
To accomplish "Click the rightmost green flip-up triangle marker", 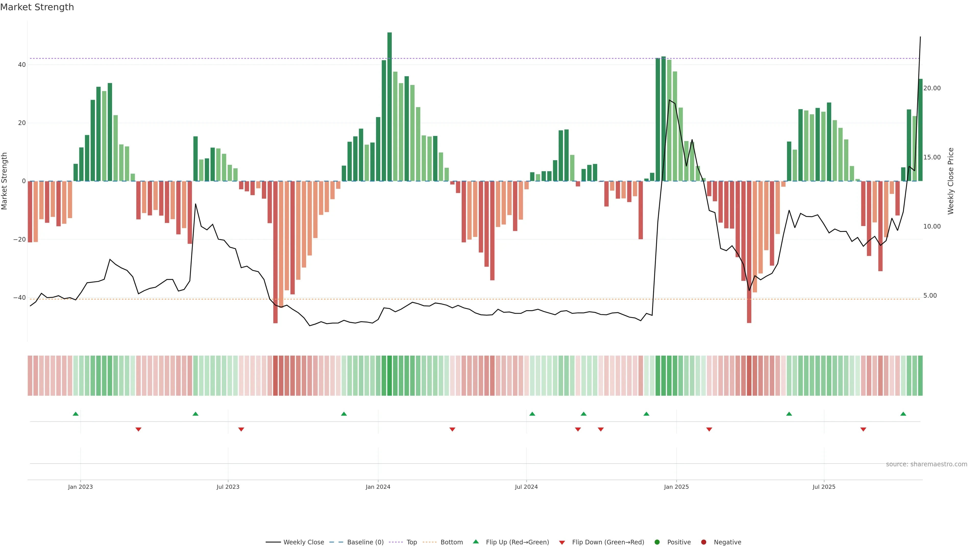I will click(x=903, y=414).
